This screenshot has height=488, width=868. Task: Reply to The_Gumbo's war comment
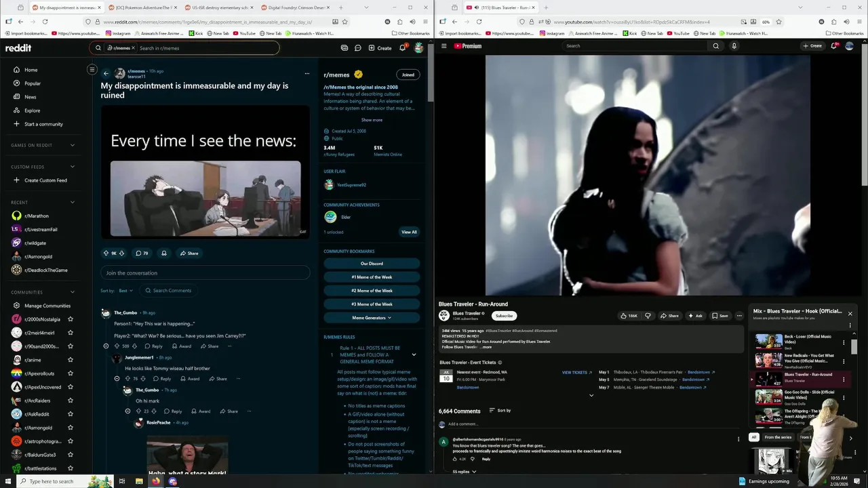[153, 346]
